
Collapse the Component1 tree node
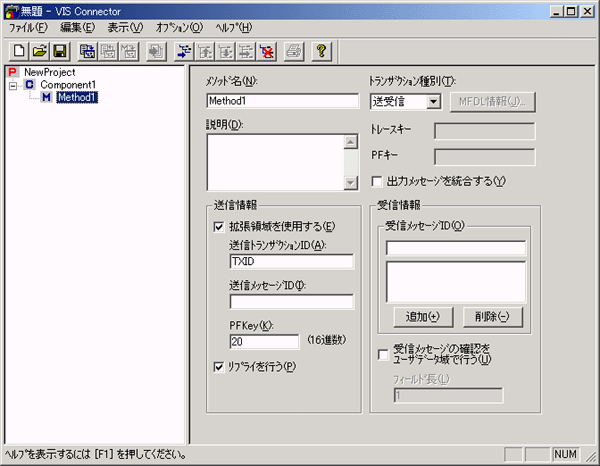click(13, 86)
